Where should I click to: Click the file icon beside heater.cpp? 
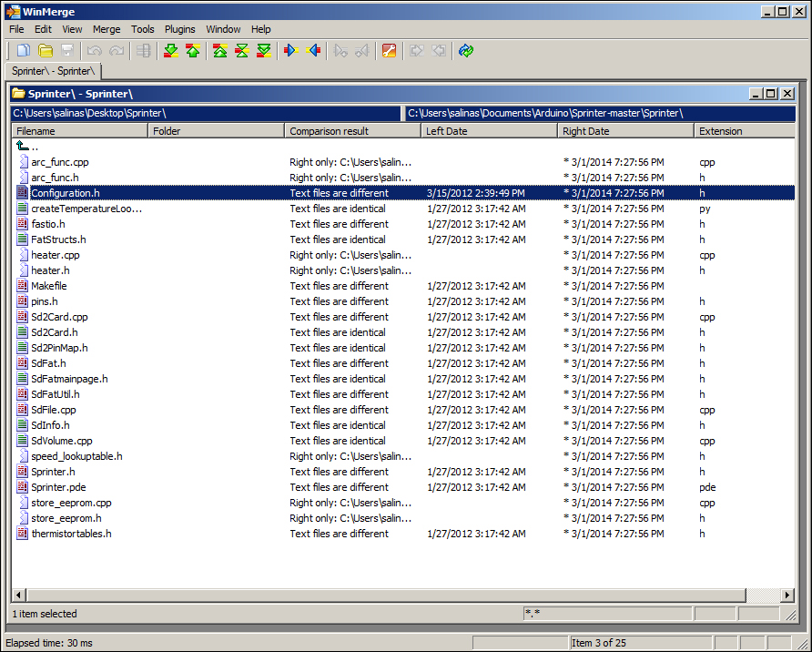pos(24,255)
